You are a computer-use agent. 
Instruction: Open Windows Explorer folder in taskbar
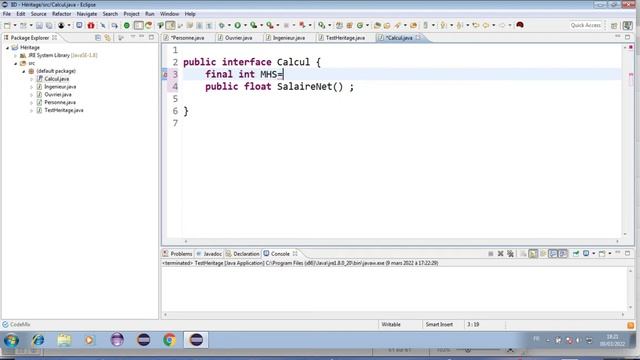64,340
